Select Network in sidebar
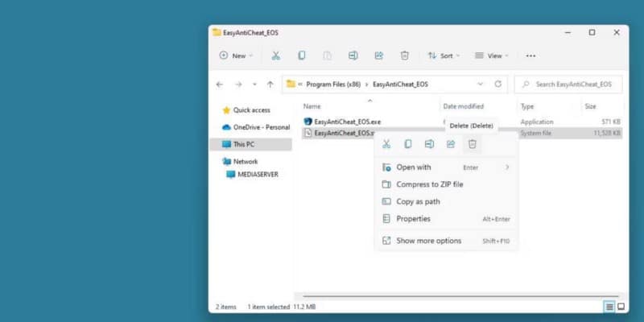Image resolution: width=644 pixels, height=322 pixels. (246, 162)
